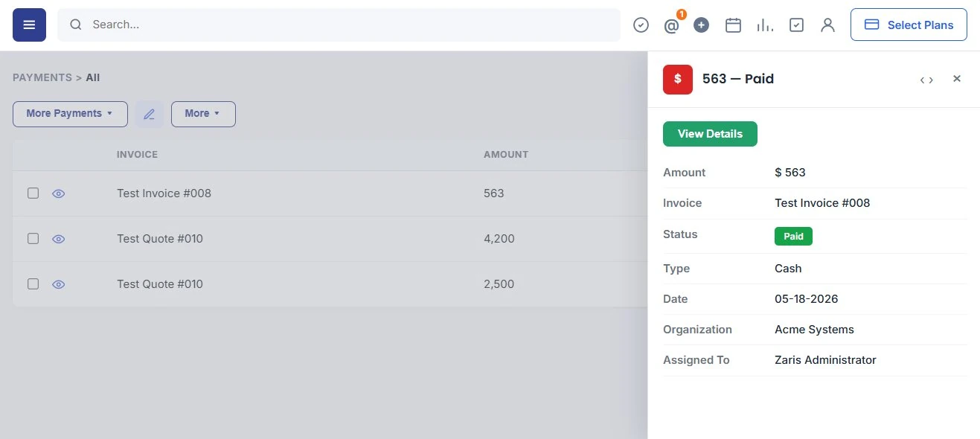The image size is (980, 439).
Task: Open the circled checkmark tasks icon
Action: [x=641, y=25]
